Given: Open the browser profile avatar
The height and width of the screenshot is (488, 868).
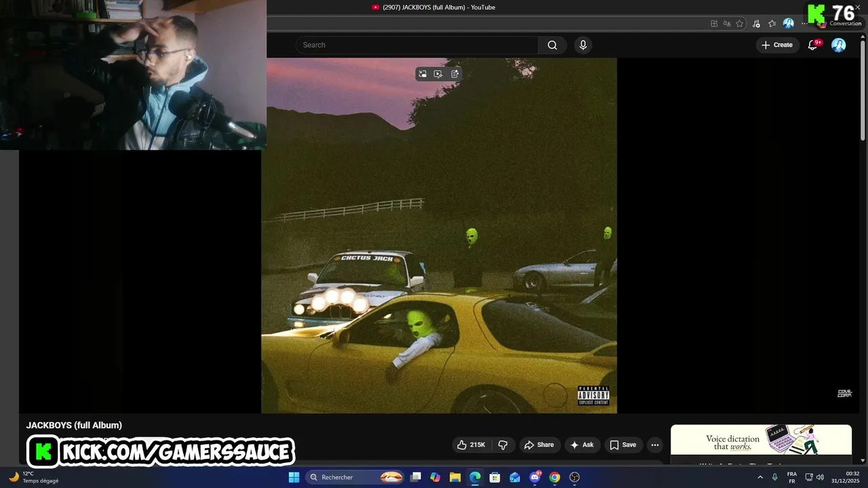Looking at the screenshot, I should coord(788,23).
